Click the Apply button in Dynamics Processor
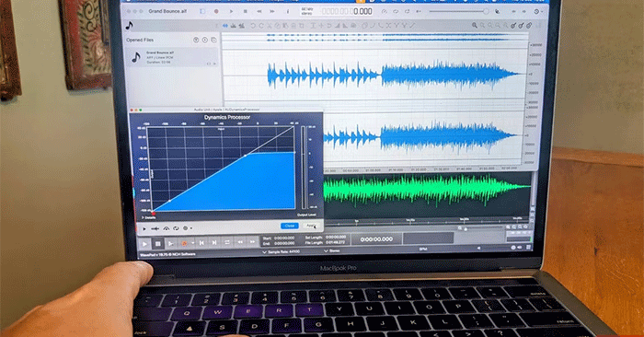The height and width of the screenshot is (337, 644). [x=311, y=226]
